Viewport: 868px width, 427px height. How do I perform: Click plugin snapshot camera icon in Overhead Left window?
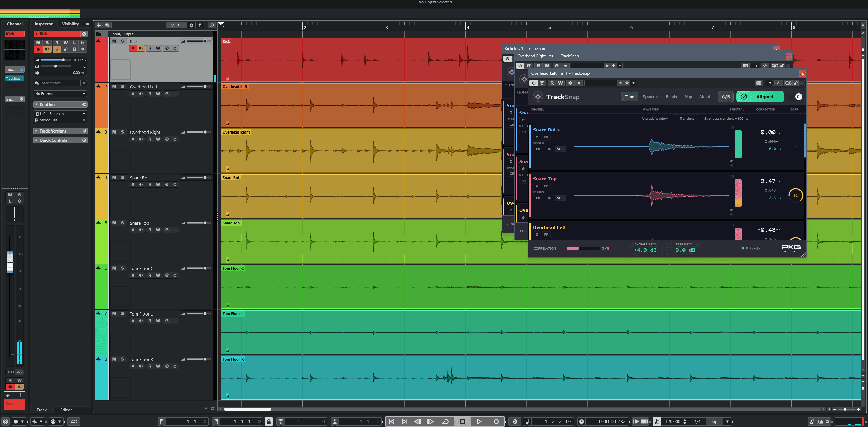[x=759, y=83]
